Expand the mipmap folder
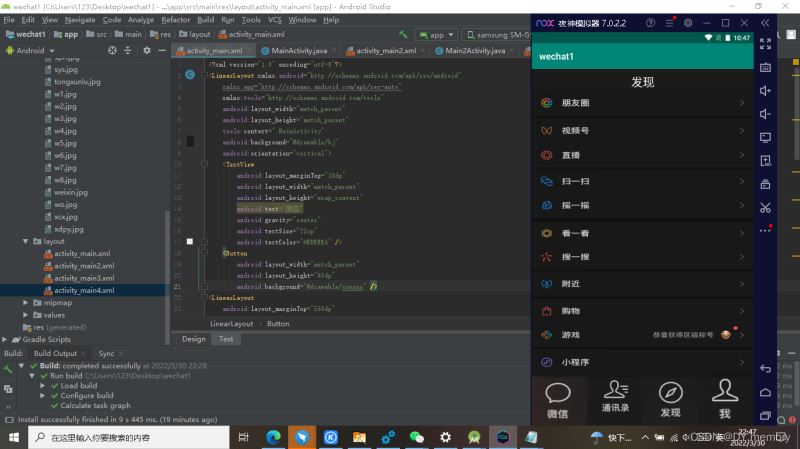800x449 pixels. (26, 303)
